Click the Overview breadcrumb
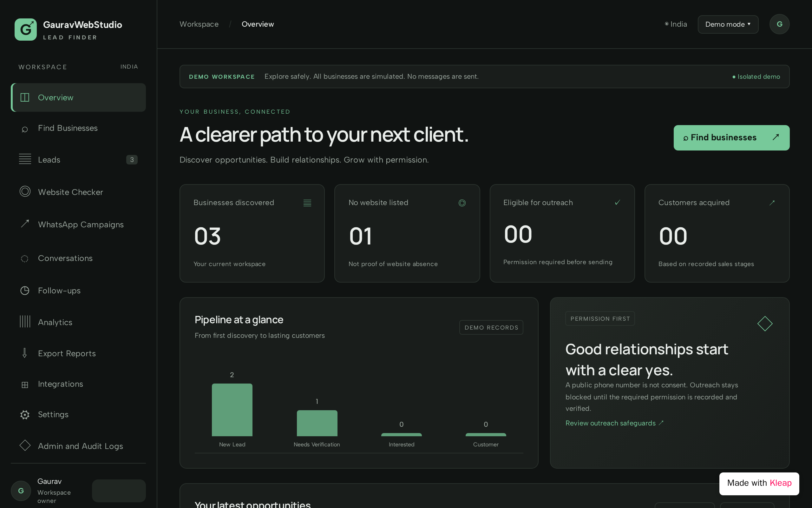 point(258,24)
